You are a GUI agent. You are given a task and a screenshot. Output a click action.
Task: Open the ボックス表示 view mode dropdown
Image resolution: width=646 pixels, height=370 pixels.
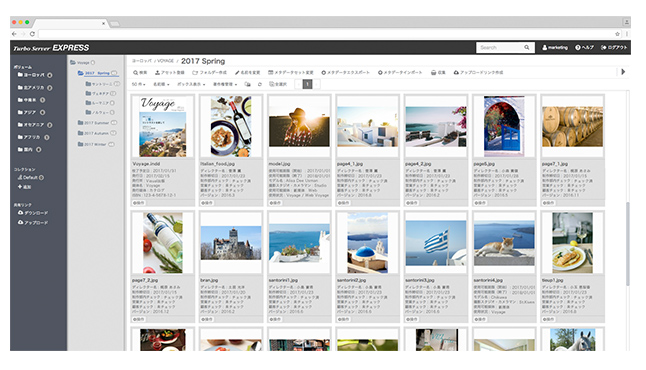pos(191,84)
